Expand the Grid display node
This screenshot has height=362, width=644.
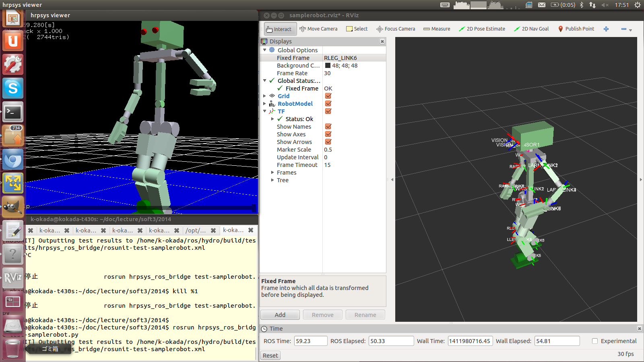(264, 96)
